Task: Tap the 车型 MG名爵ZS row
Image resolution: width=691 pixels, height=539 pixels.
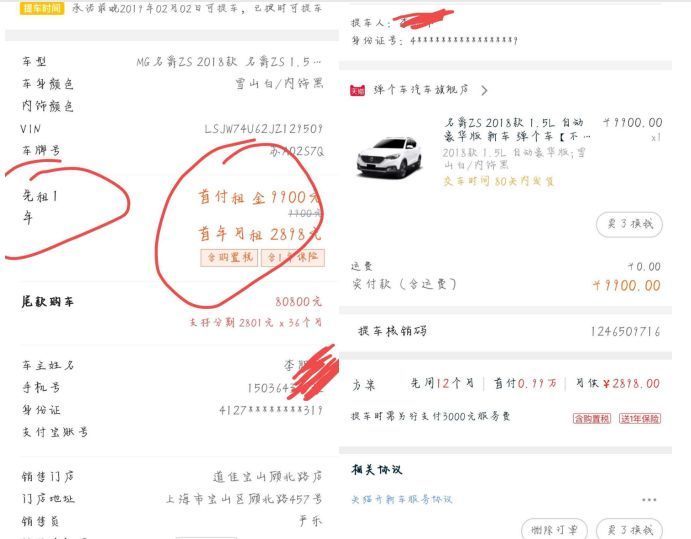Action: tap(172, 62)
